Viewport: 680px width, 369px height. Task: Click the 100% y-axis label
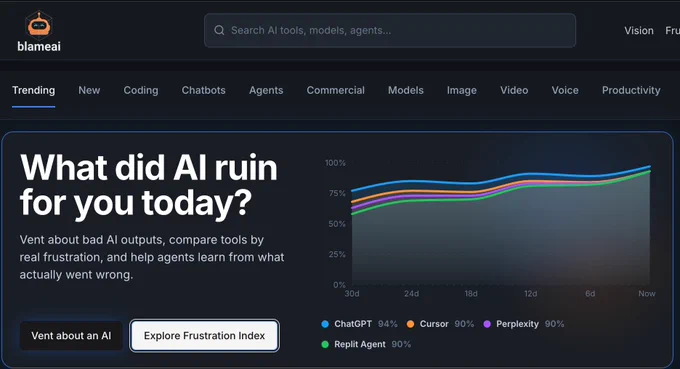pos(335,163)
